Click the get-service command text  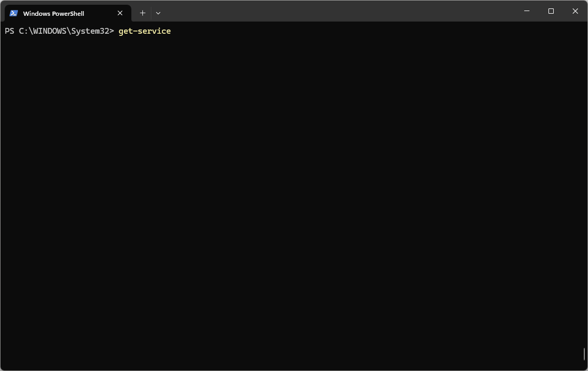coord(144,31)
